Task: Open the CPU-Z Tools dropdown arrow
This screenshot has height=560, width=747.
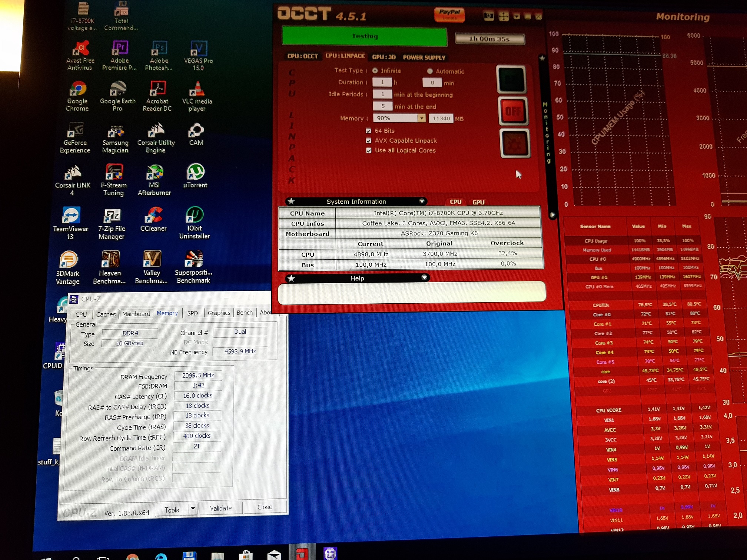Action: 193,509
